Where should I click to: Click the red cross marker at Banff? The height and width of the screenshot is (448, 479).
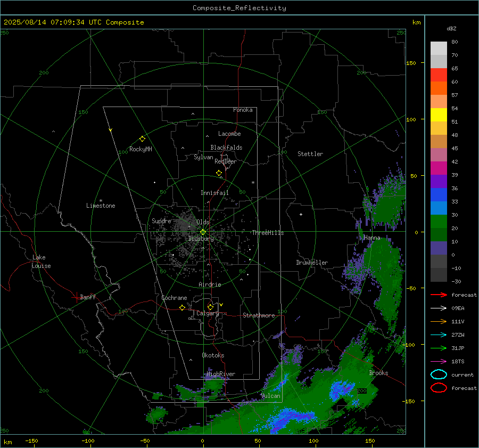point(76,297)
